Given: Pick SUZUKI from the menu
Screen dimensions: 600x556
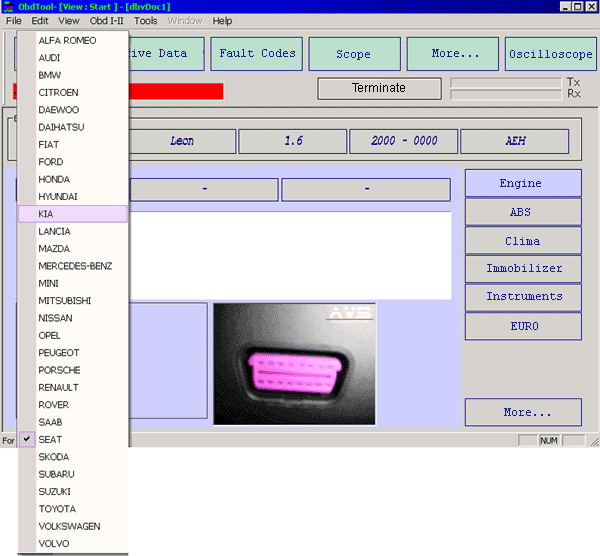Looking at the screenshot, I should pyautogui.click(x=73, y=491).
